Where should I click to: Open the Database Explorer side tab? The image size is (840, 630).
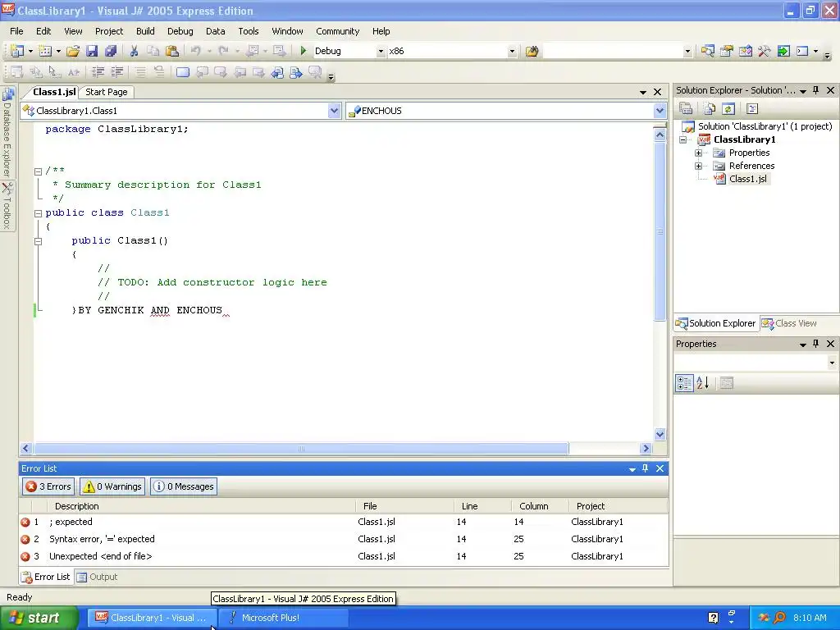[x=7, y=132]
